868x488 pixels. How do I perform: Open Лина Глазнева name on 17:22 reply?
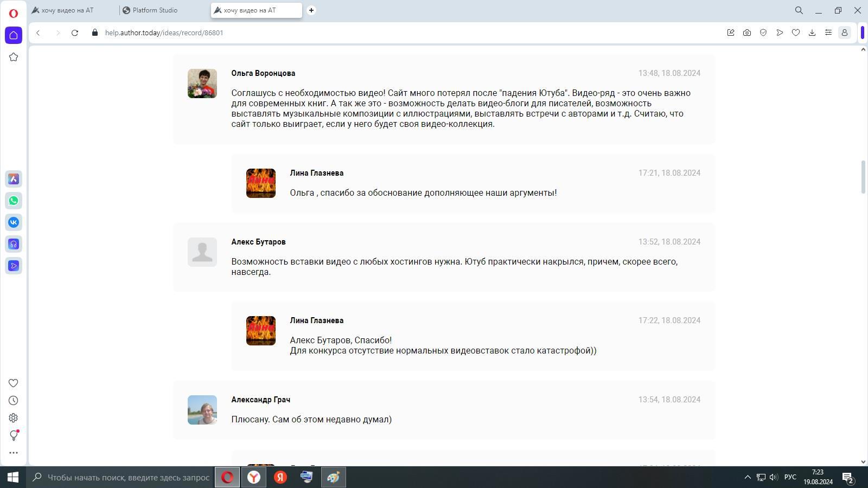coord(316,320)
